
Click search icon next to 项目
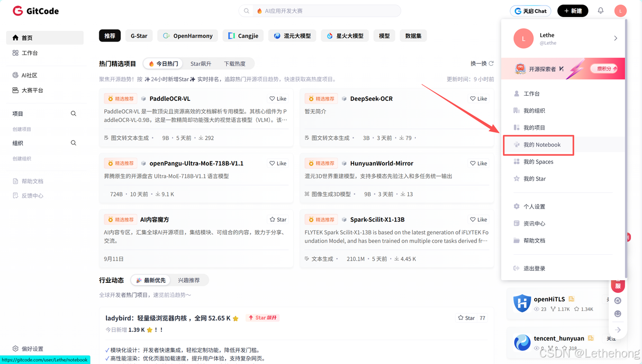tap(74, 114)
